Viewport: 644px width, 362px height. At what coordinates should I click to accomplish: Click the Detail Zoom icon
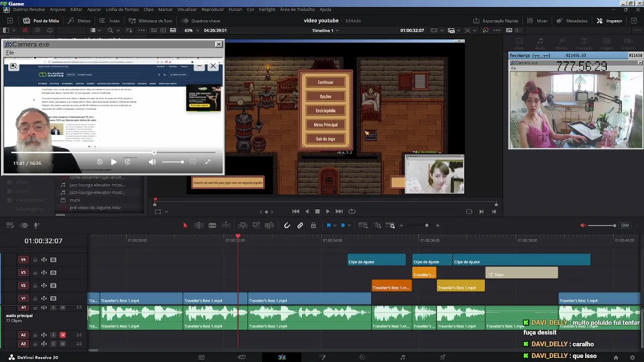[x=377, y=226]
